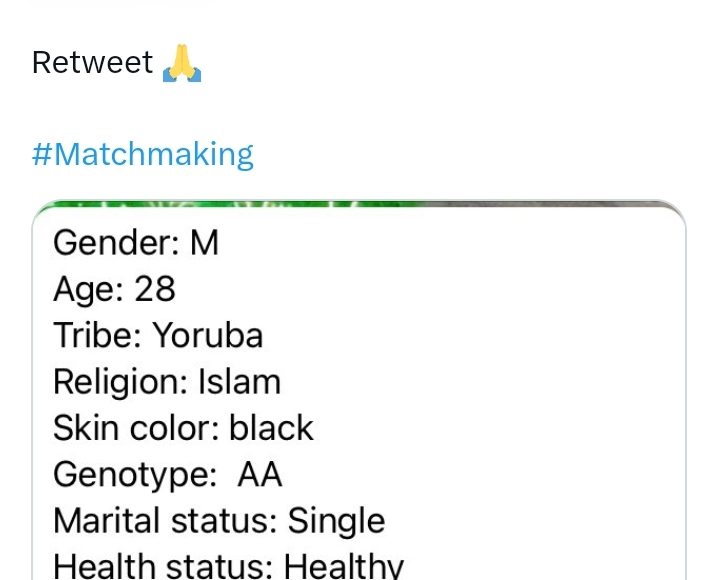Click the word Retweet in the tweet
Image resolution: width=718 pixels, height=580 pixels.
(92, 63)
